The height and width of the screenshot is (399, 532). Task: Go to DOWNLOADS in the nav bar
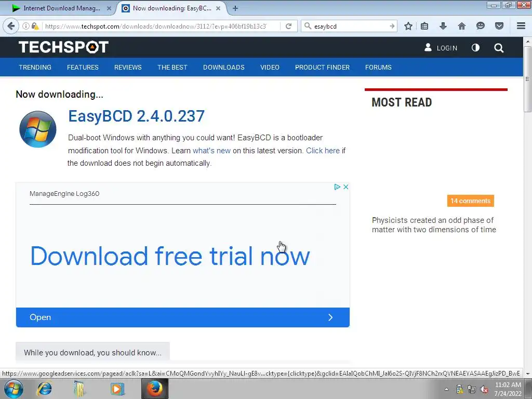(224, 67)
